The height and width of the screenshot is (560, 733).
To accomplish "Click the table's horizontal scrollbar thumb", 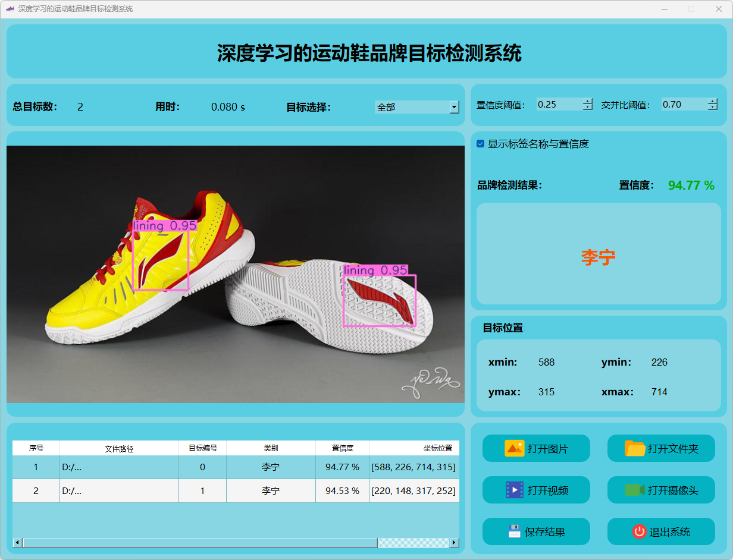I will (200, 543).
